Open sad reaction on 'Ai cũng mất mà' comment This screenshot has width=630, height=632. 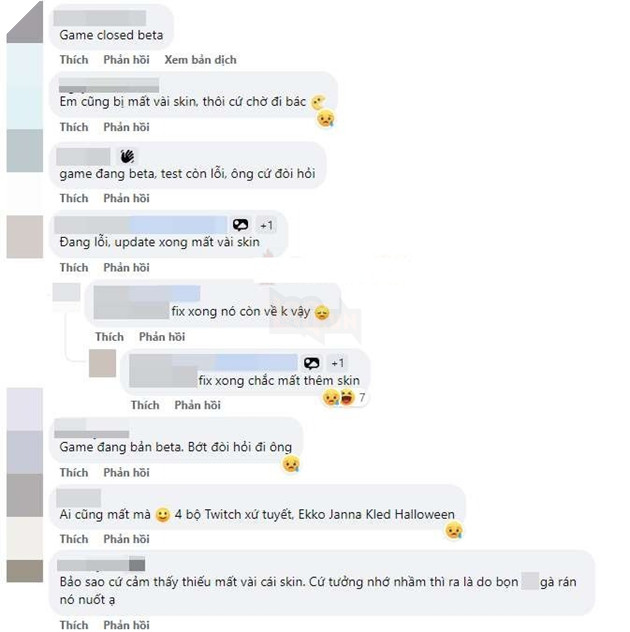tap(454, 530)
